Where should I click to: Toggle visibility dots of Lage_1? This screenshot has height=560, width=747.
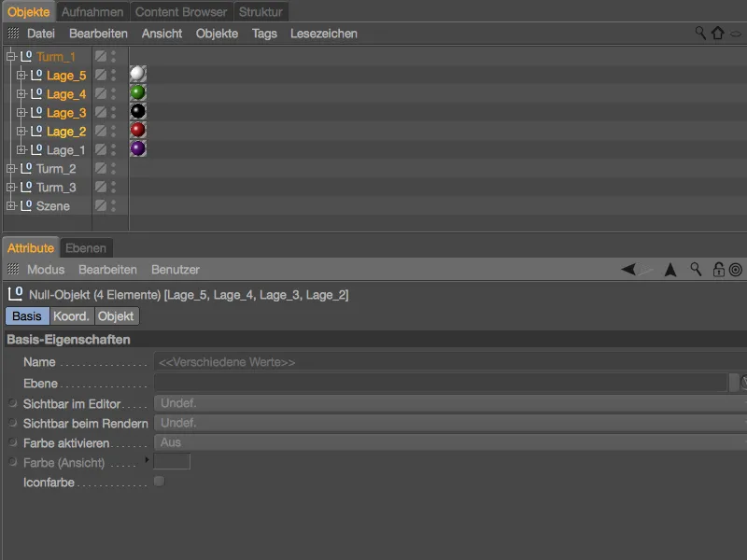[113, 150]
